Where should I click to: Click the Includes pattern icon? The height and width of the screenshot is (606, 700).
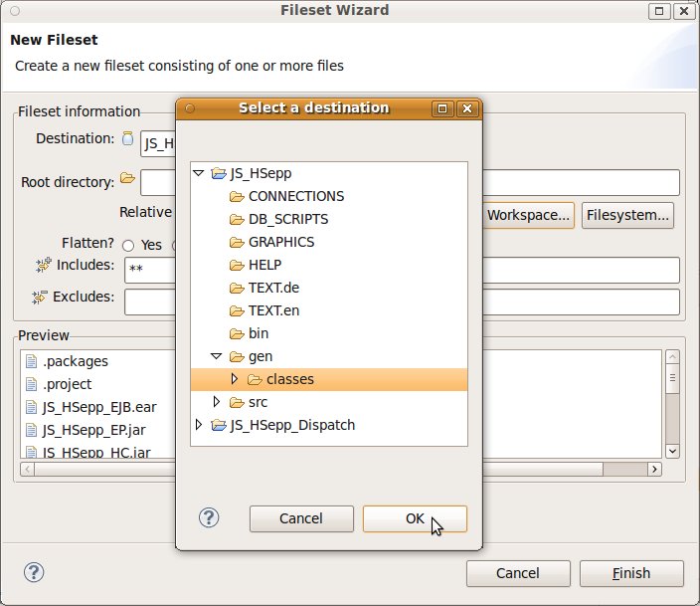43,265
